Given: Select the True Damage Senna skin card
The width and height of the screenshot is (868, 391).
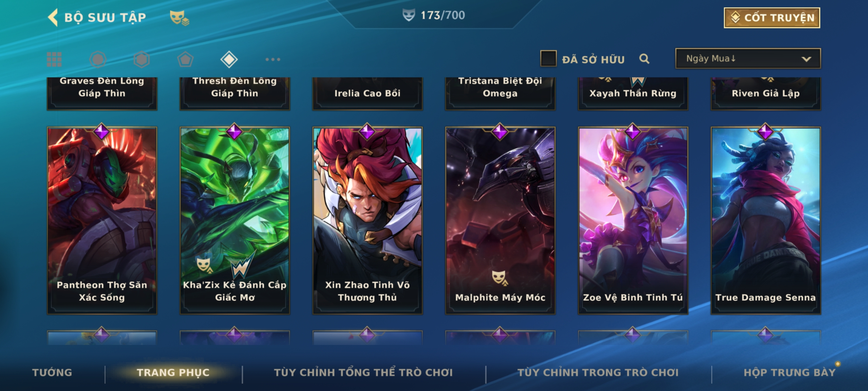Looking at the screenshot, I should click(766, 220).
